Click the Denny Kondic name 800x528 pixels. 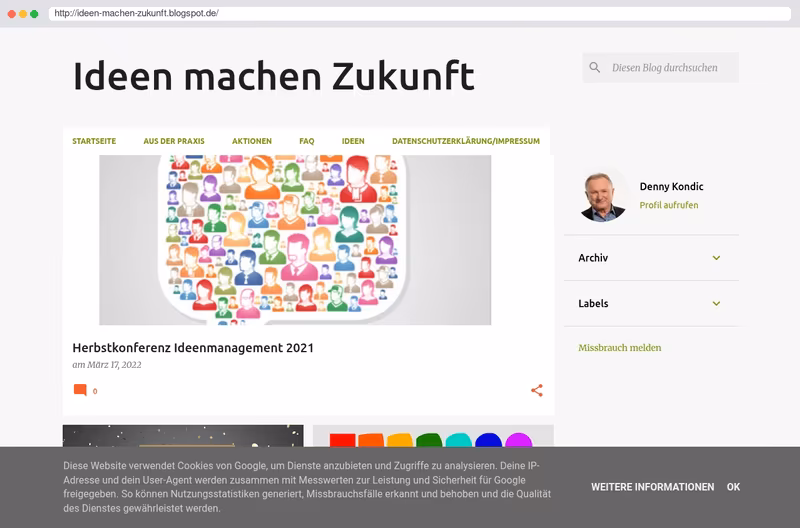click(x=671, y=186)
